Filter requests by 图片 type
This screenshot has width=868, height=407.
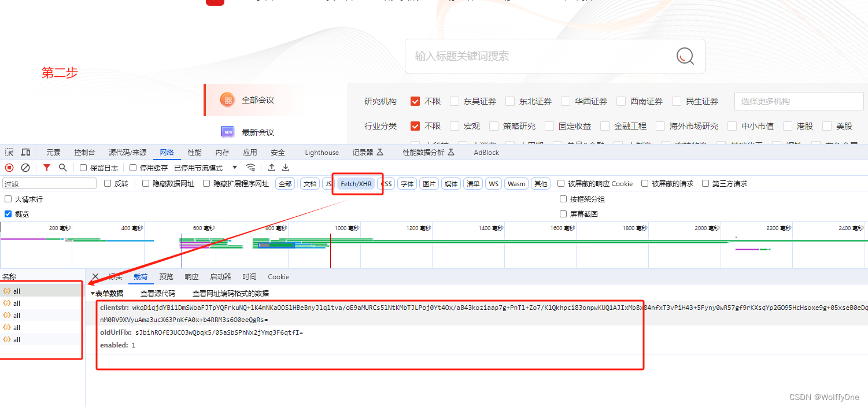[429, 184]
